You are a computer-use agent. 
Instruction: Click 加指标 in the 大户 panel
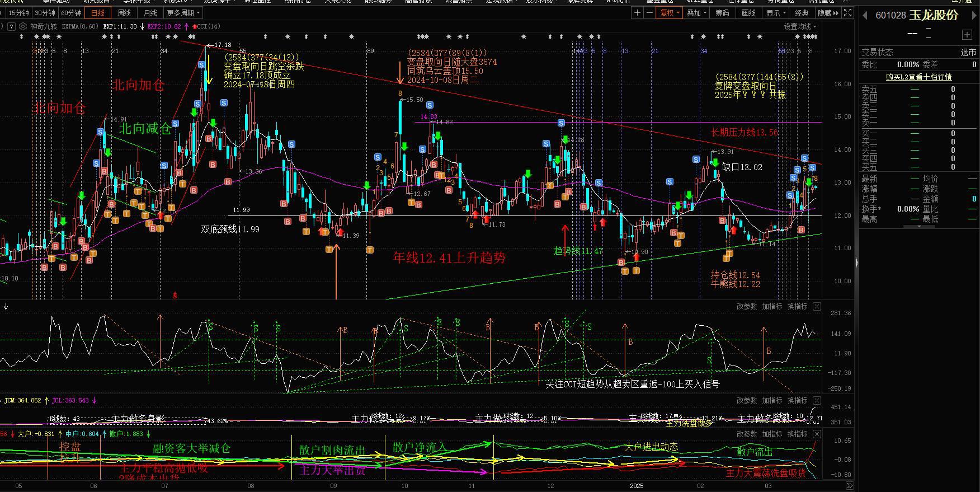[x=772, y=434]
